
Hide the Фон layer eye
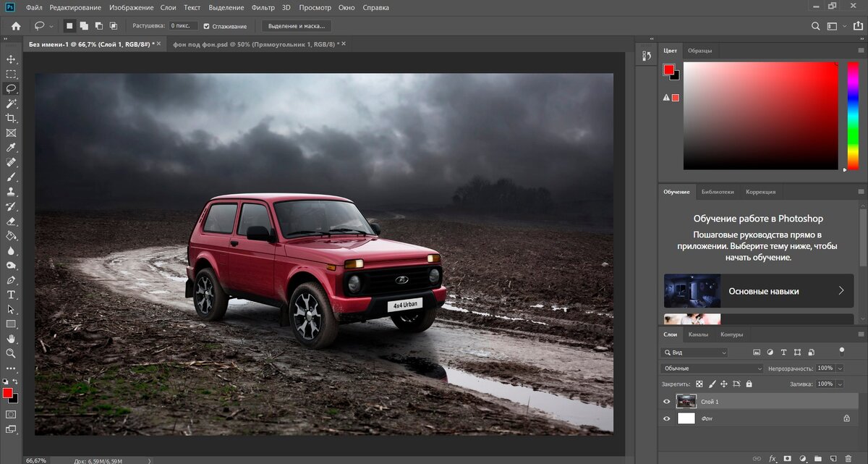[667, 418]
